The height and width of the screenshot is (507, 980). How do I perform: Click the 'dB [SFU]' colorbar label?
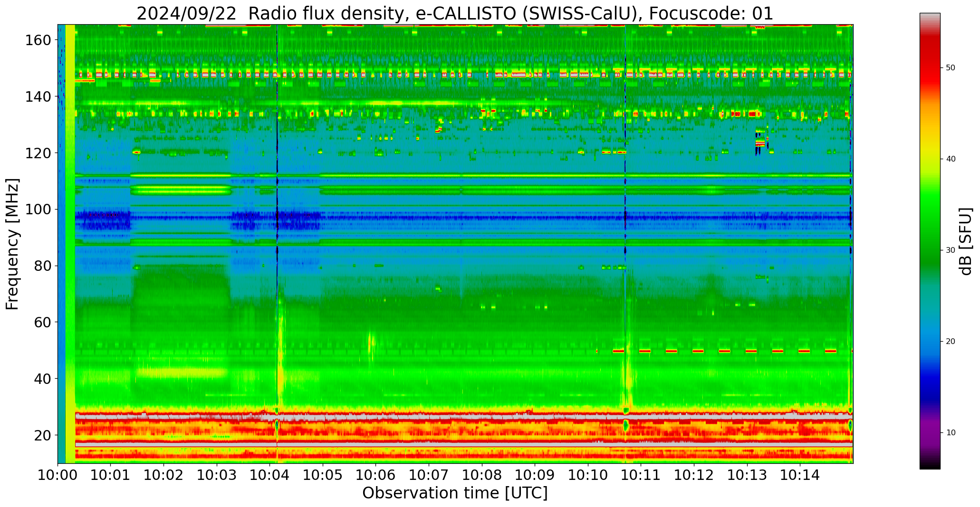[x=966, y=241]
